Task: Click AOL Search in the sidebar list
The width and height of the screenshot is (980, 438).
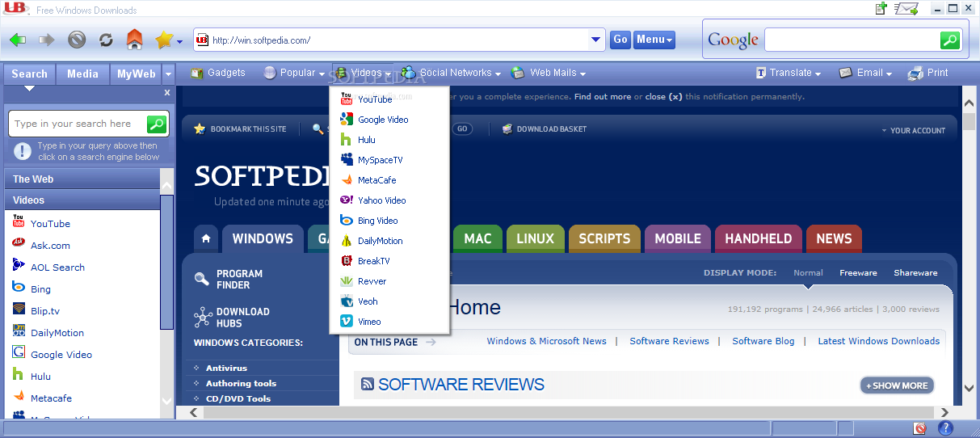Action: 57,267
